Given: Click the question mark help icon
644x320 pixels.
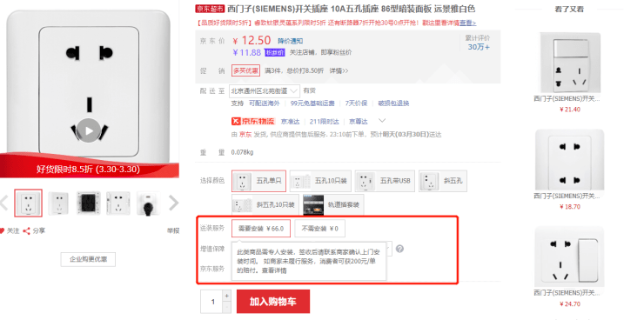Looking at the screenshot, I should pos(399,249).
